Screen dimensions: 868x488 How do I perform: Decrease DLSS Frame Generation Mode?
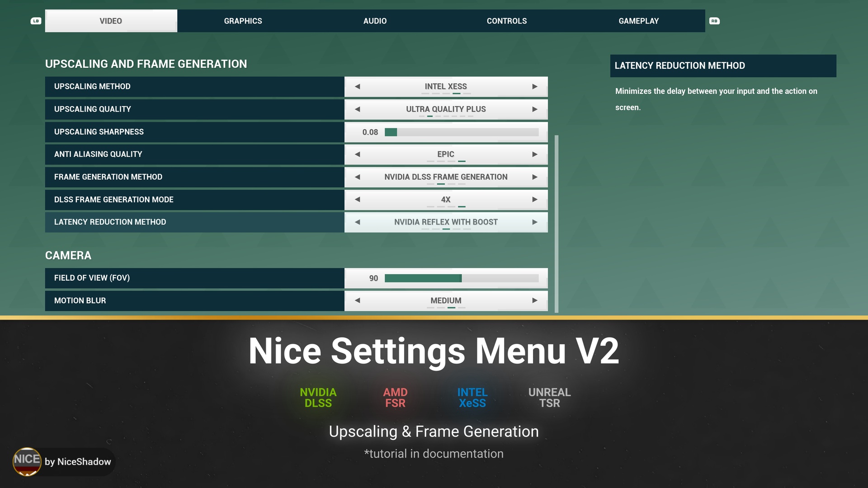point(357,199)
